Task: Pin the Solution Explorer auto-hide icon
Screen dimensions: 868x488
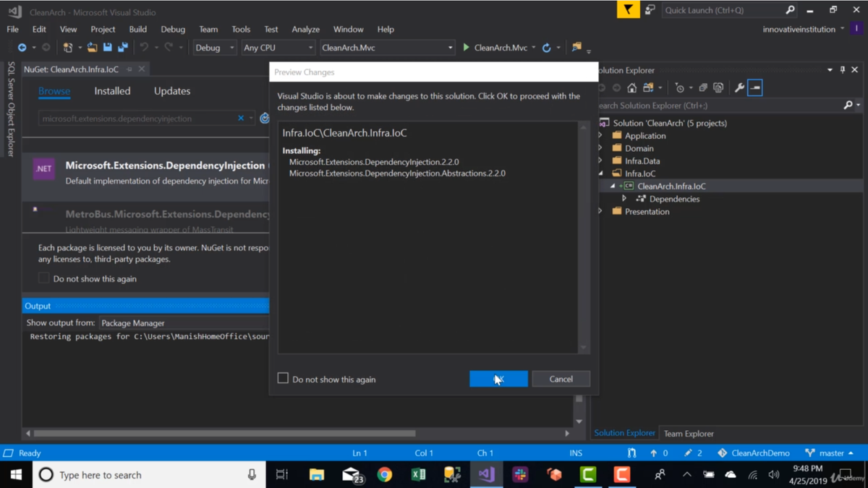Action: click(843, 70)
